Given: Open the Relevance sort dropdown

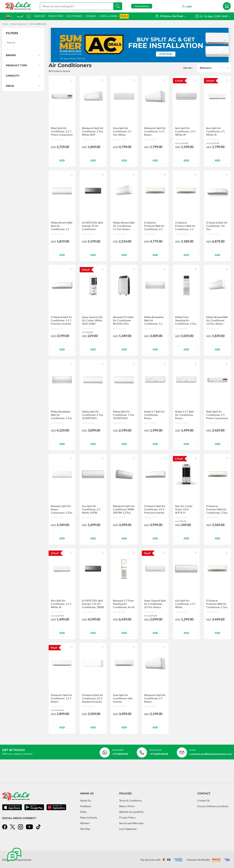Looking at the screenshot, I should pyautogui.click(x=214, y=68).
